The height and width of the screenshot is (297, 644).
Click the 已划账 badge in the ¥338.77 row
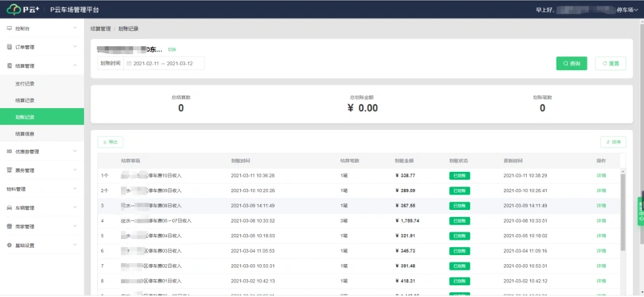[460, 176]
